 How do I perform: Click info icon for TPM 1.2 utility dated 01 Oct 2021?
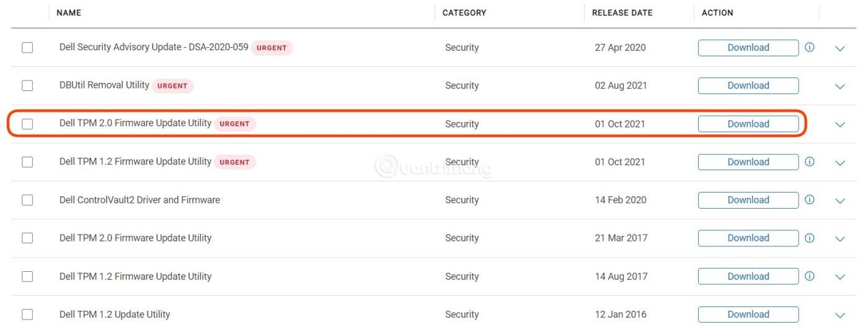[x=810, y=162]
